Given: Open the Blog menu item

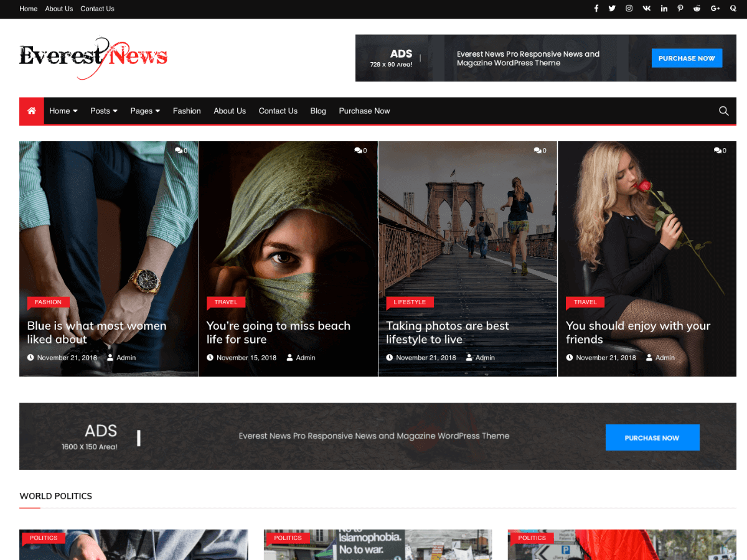Looking at the screenshot, I should point(317,111).
